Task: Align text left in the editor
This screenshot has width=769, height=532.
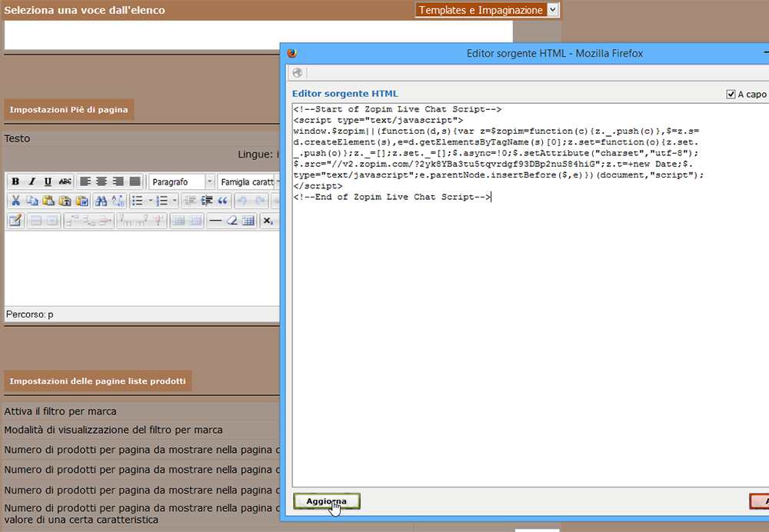Action: coord(85,182)
